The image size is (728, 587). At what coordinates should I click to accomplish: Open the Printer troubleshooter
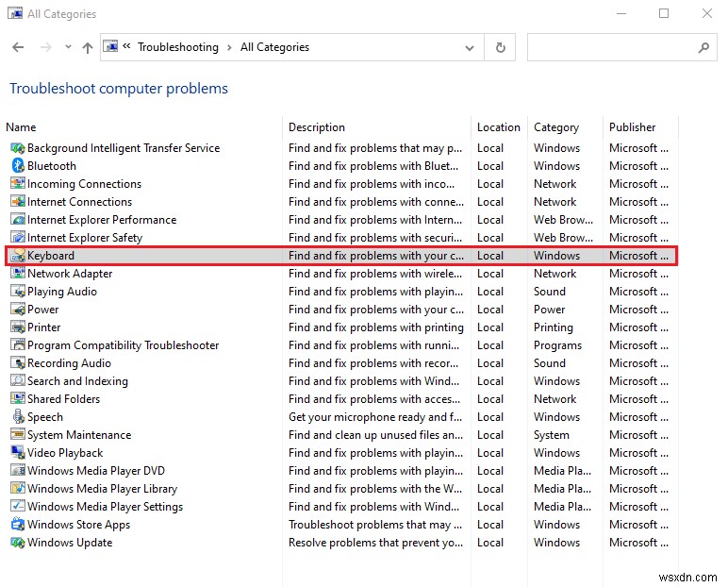coord(44,327)
